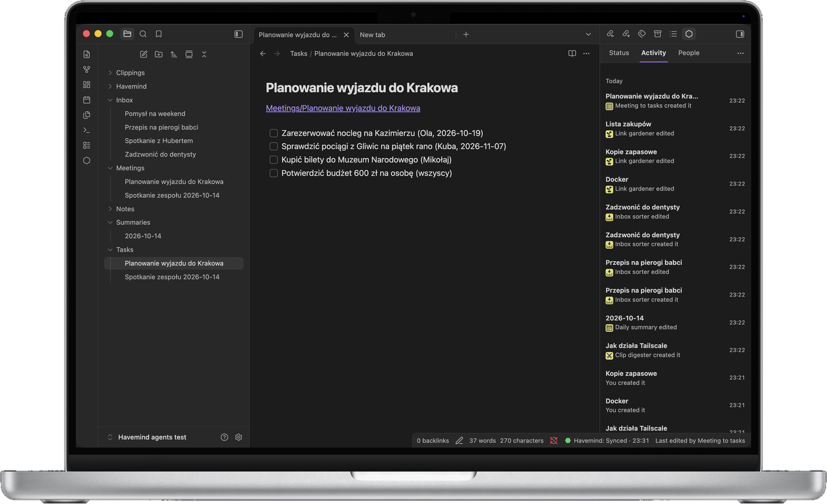Open Pomysł na weekend note
Screen dimensions: 827x504
(x=155, y=114)
